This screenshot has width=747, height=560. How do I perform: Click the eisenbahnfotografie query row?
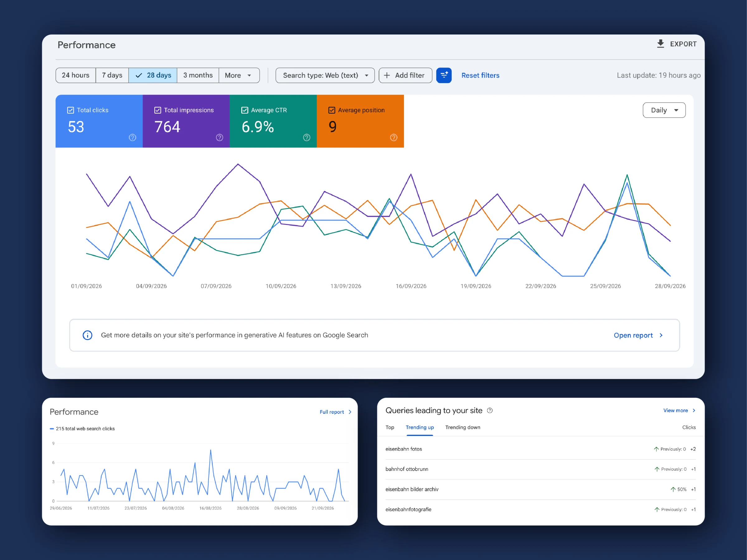pyautogui.click(x=541, y=510)
